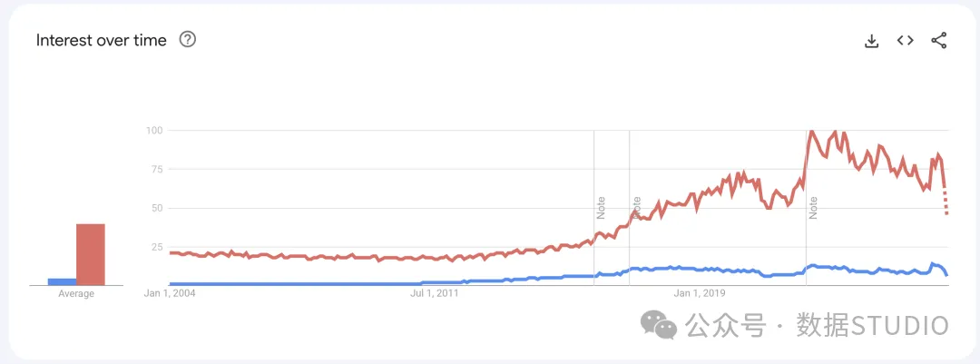Image resolution: width=980 pixels, height=364 pixels.
Task: Click the Jan 1, 2004 axis label
Action: click(x=171, y=293)
